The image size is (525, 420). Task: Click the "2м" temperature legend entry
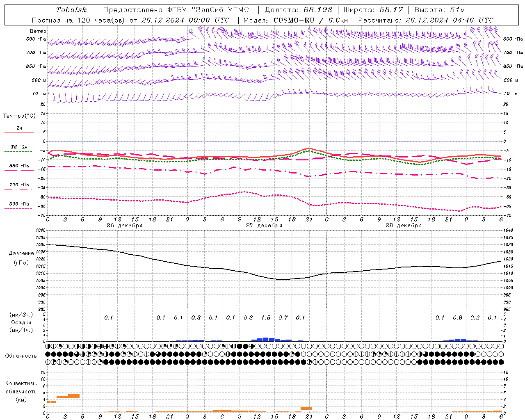coord(19,128)
